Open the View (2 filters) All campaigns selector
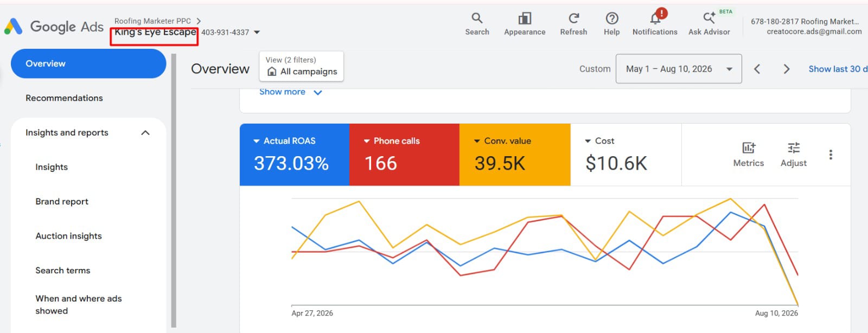This screenshot has width=868, height=333. click(302, 66)
